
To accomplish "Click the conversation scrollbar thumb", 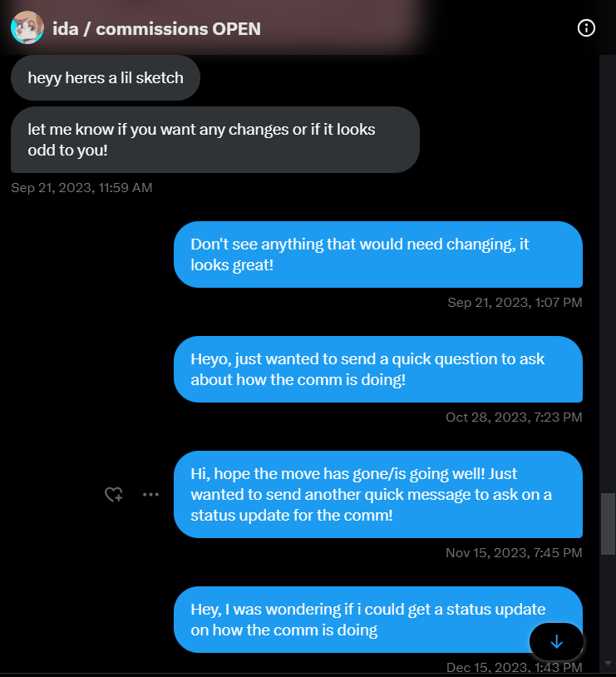I will (x=608, y=524).
